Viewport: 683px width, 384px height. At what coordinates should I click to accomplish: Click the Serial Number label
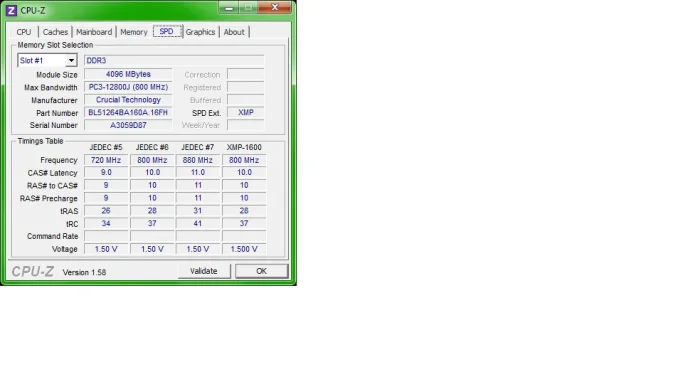pos(54,125)
